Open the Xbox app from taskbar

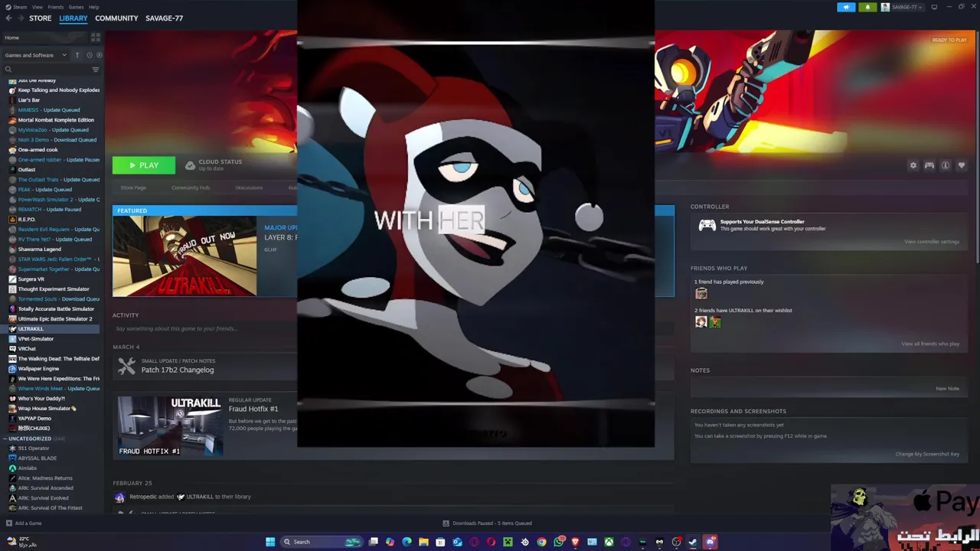[x=609, y=542]
